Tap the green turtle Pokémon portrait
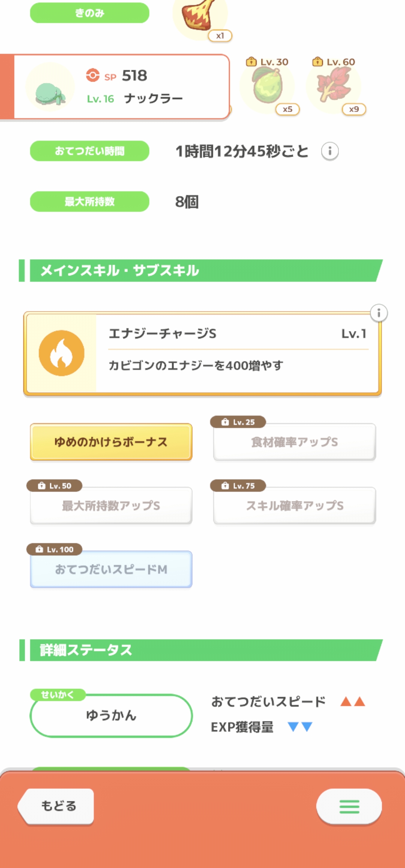Viewport: 405px width, 868px height. (50, 90)
